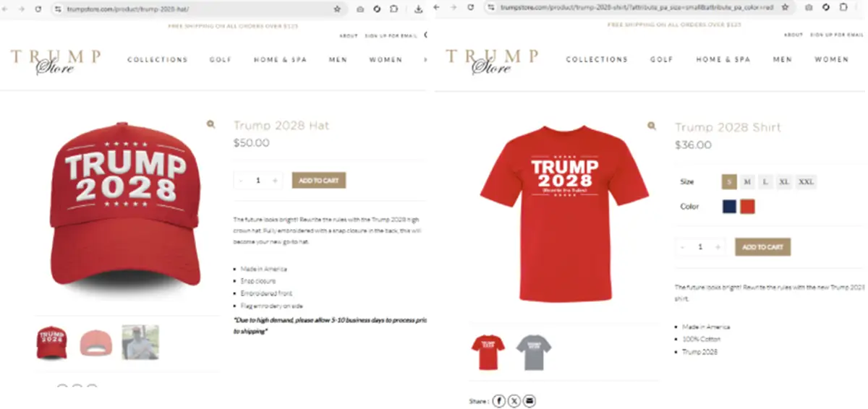Open Collections menu on the hat page
The width and height of the screenshot is (868, 409).
click(158, 59)
